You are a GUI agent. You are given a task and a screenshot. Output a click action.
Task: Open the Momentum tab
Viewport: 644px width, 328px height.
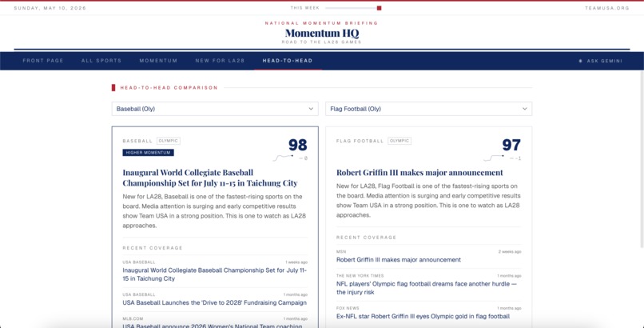pos(158,61)
